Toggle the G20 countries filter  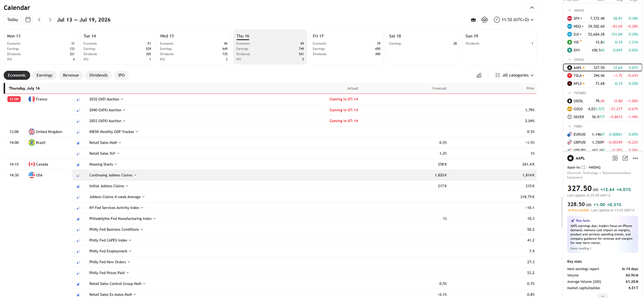click(484, 20)
